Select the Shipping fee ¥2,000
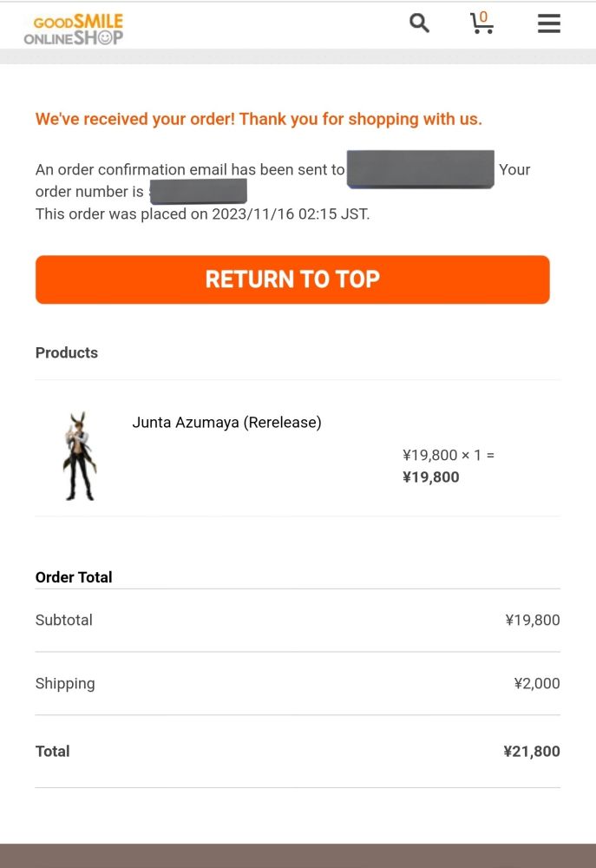 click(x=536, y=683)
